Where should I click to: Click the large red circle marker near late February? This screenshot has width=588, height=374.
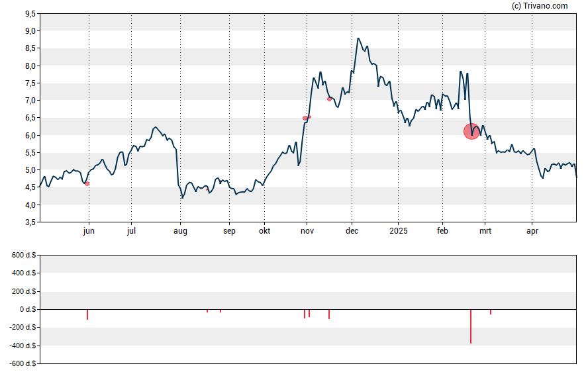[471, 132]
